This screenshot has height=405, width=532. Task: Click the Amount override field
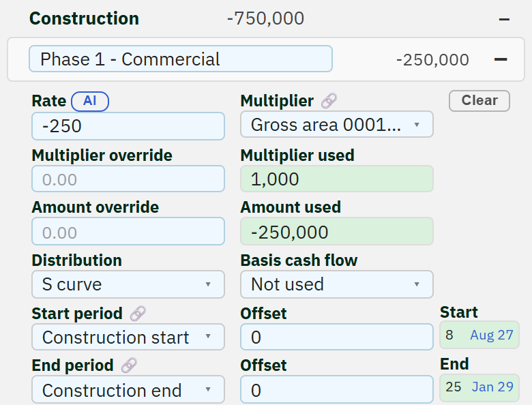coord(128,231)
